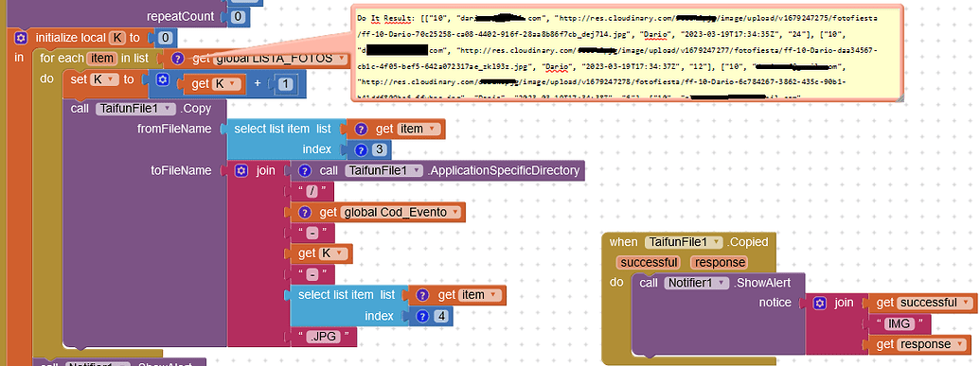Click comment icon on fromFileName get item block

(360, 129)
